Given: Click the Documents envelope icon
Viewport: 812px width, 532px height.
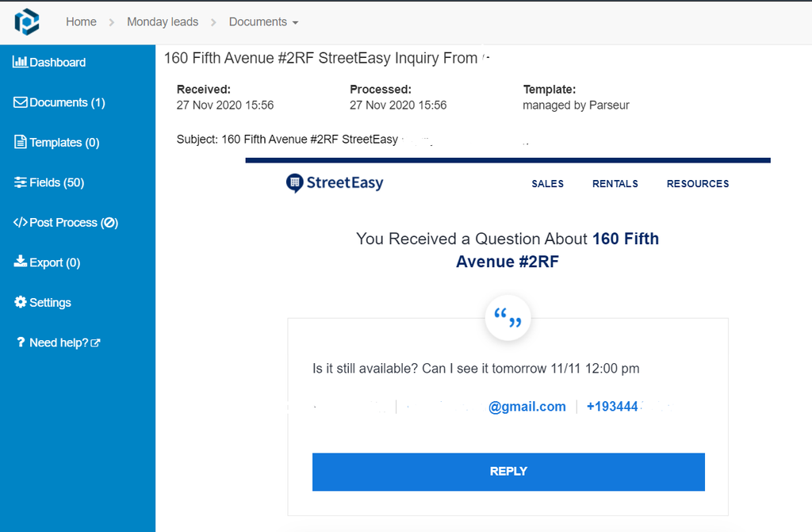Looking at the screenshot, I should click(x=21, y=102).
